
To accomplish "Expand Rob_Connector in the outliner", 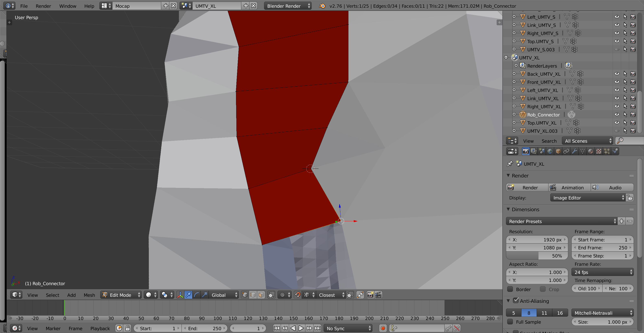I will tap(514, 114).
